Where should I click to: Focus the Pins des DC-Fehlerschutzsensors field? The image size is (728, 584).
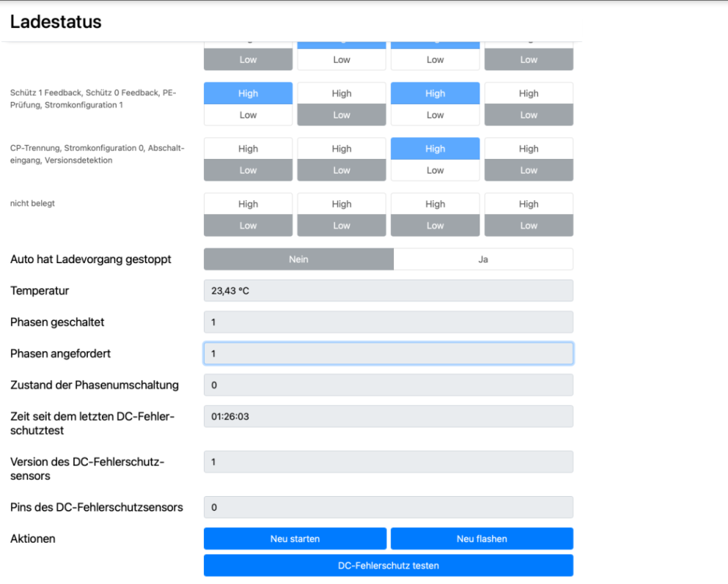[x=388, y=508]
